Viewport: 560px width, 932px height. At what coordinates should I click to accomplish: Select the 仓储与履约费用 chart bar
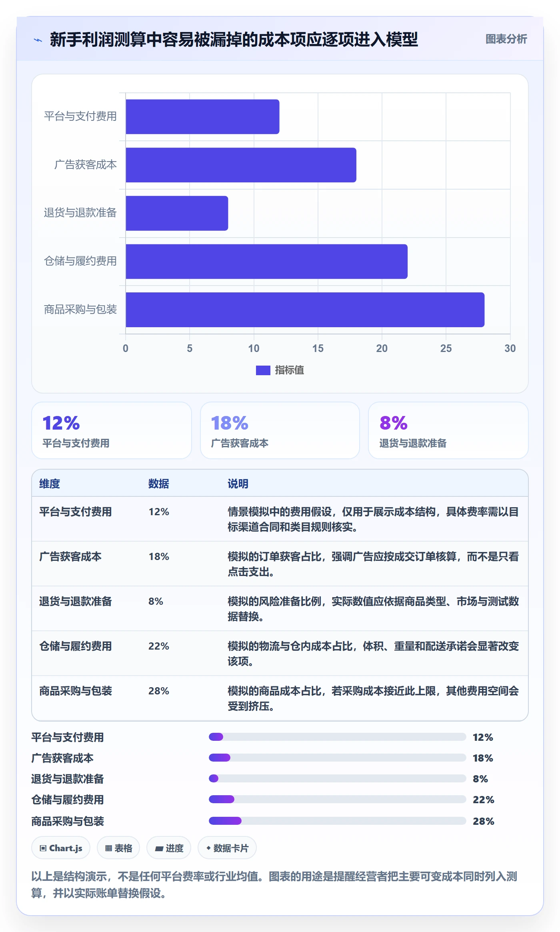point(266,262)
